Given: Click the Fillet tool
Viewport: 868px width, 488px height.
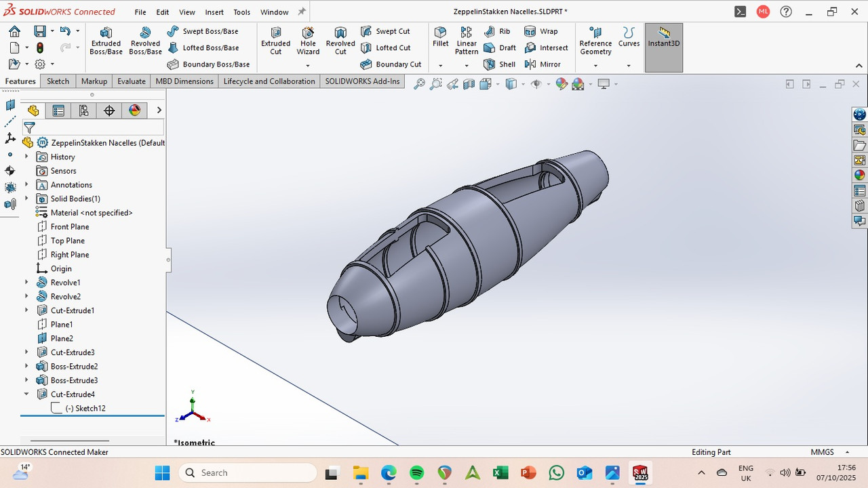Looking at the screenshot, I should (441, 37).
